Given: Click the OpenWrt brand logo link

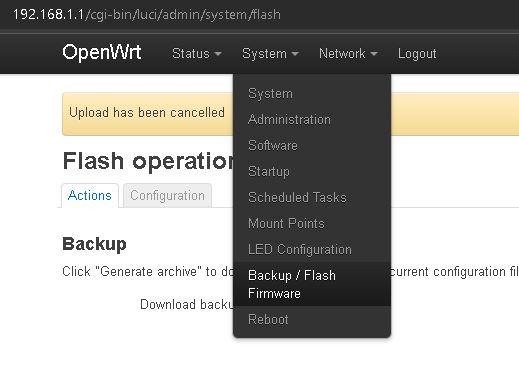Looking at the screenshot, I should (102, 53).
